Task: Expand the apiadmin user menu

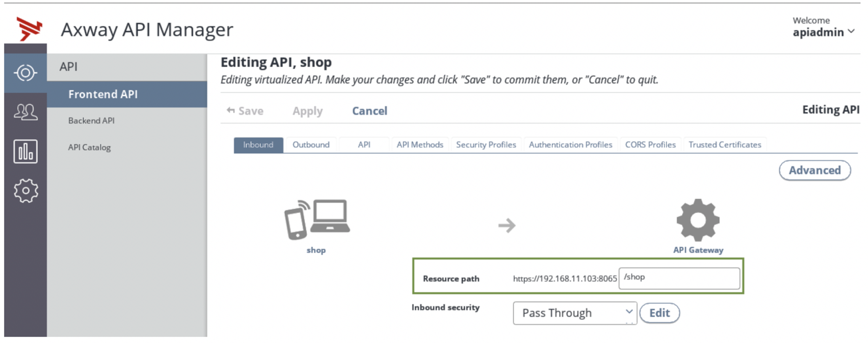Action: pyautogui.click(x=824, y=32)
